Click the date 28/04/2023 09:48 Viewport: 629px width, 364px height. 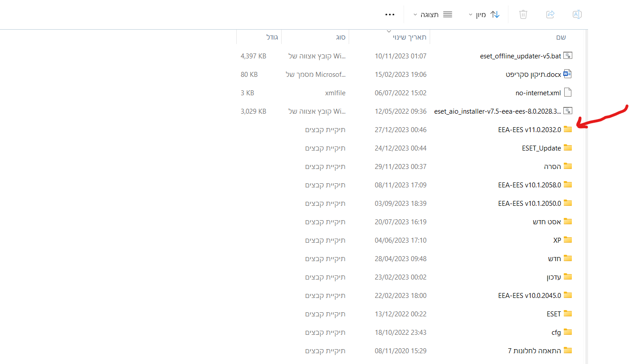400,259
